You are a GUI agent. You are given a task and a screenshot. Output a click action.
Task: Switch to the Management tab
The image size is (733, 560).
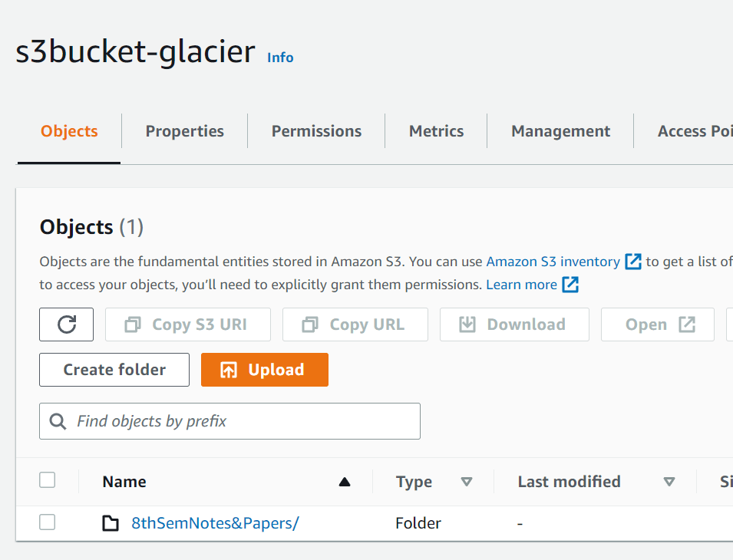click(560, 130)
